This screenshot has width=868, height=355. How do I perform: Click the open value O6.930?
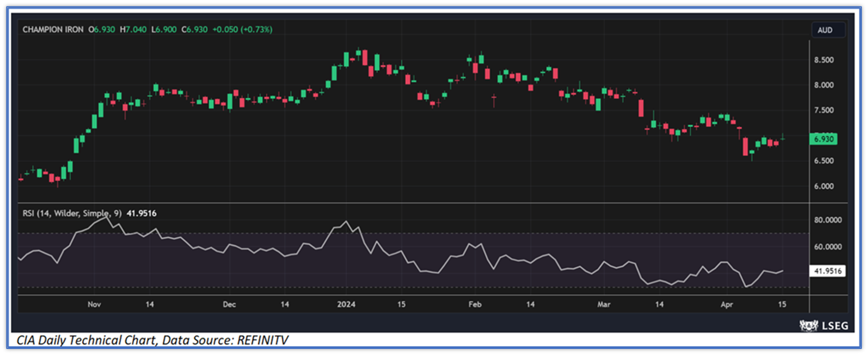[x=102, y=30]
